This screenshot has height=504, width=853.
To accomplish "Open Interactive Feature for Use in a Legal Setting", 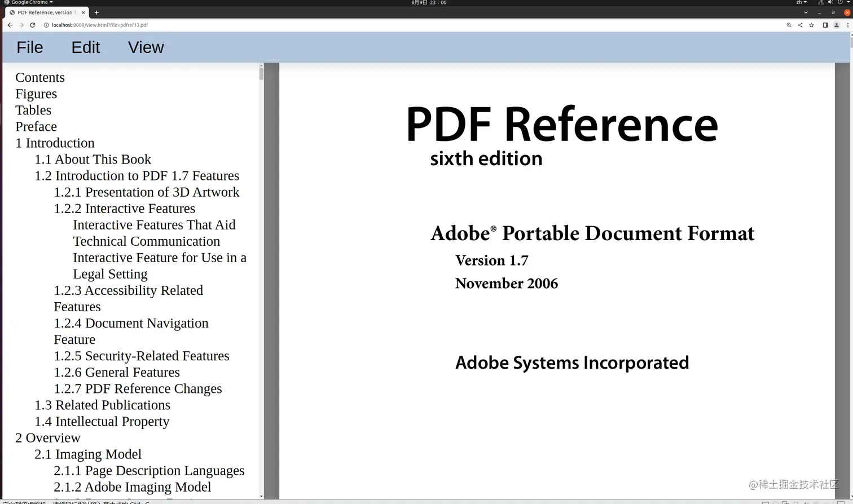I will coord(160,266).
